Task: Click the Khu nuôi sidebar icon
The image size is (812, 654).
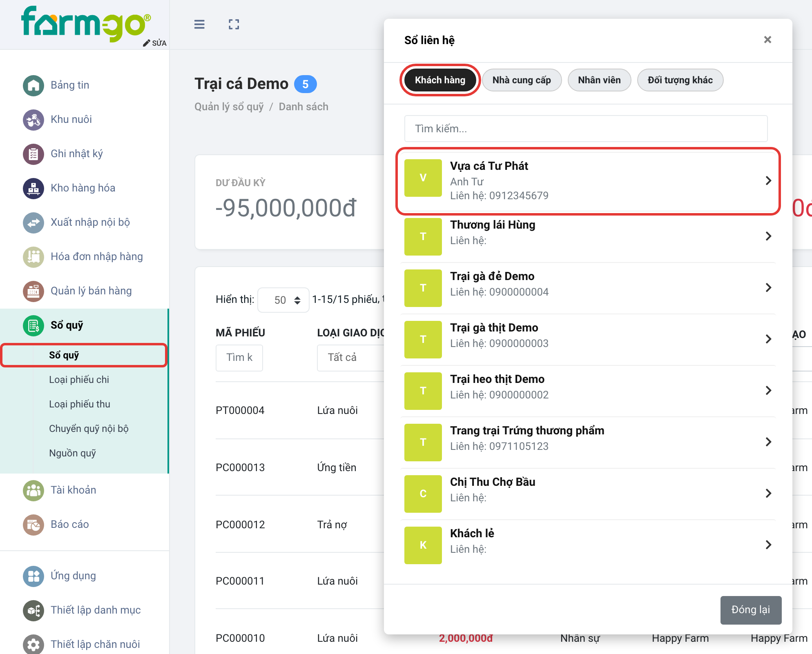Action: [33, 120]
